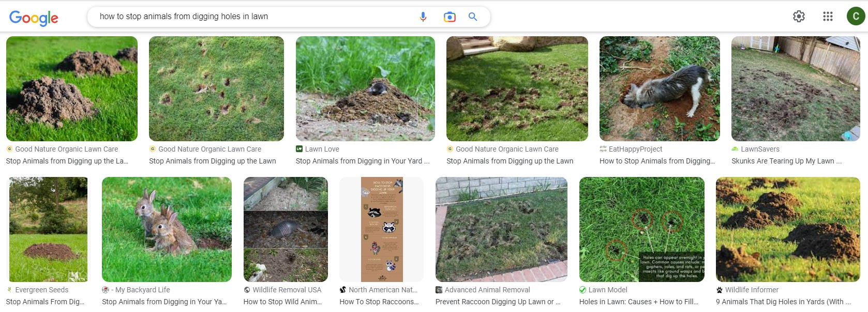Click the Lawn Love favicon icon

[299, 149]
